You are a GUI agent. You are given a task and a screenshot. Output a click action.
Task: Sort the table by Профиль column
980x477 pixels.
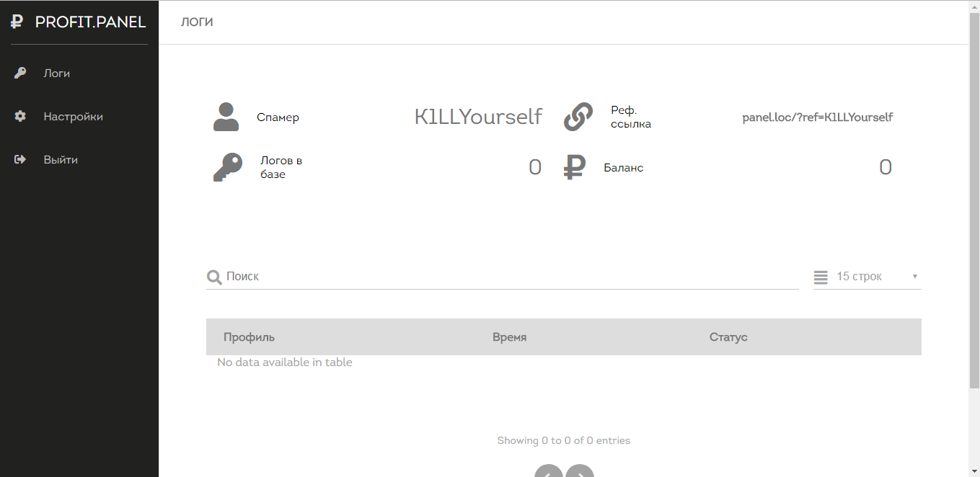pos(249,336)
